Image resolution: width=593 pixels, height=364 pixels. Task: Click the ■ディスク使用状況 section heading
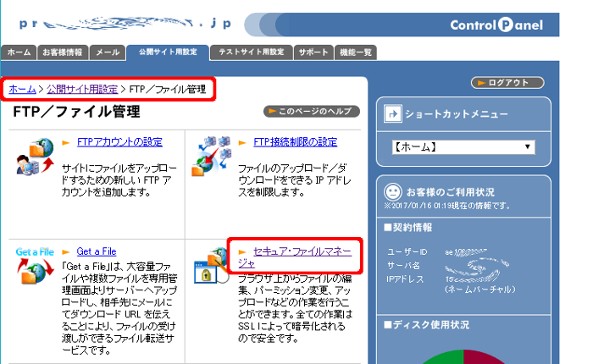pyautogui.click(x=427, y=325)
